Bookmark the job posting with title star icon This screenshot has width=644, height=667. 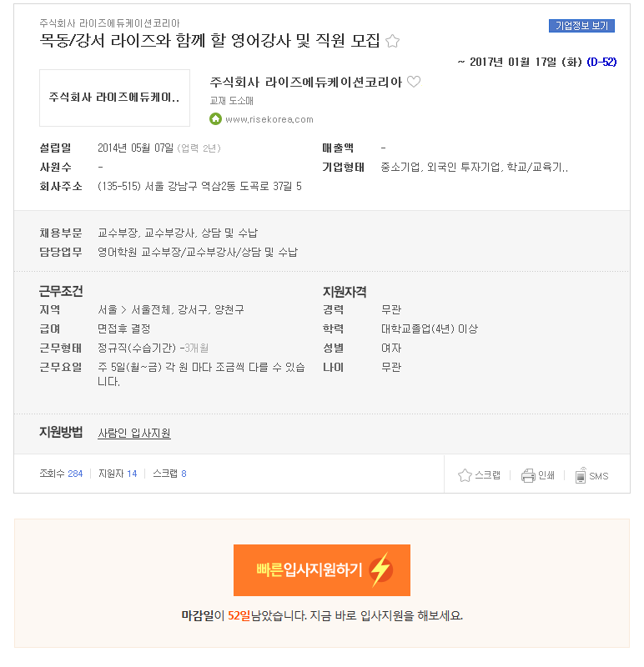pyautogui.click(x=392, y=41)
